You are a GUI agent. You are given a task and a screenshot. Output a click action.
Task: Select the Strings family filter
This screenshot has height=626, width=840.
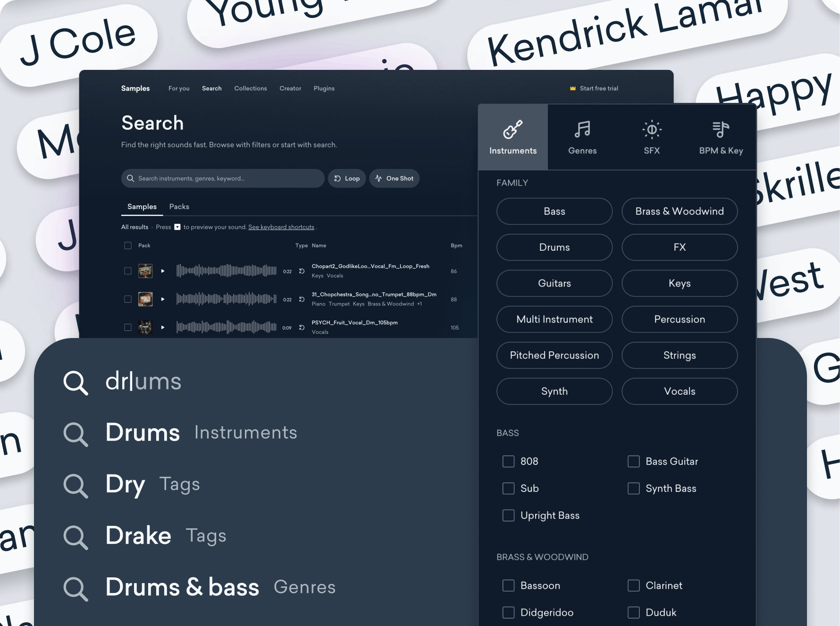pos(680,355)
